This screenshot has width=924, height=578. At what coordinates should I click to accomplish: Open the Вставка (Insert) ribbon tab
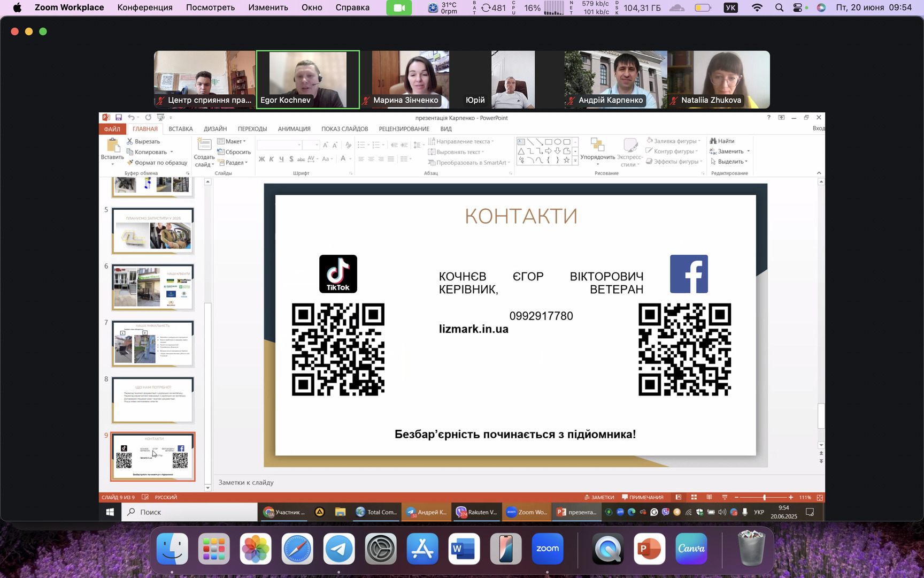(x=181, y=129)
